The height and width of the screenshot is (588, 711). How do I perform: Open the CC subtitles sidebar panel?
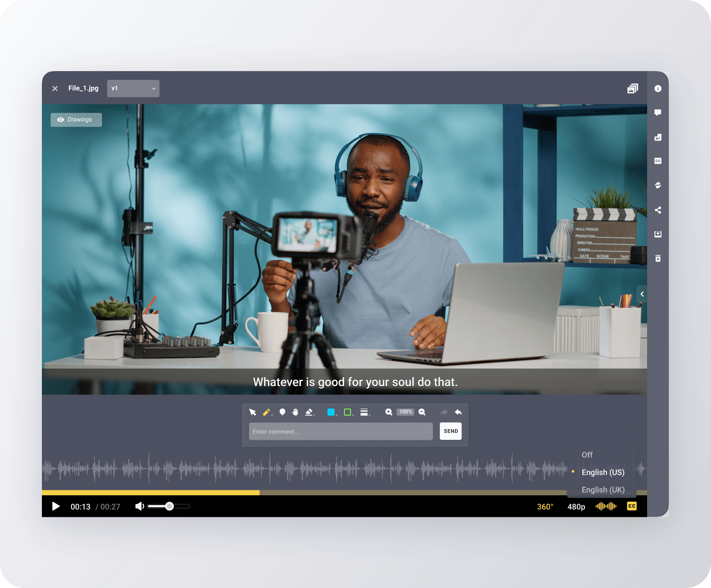click(658, 161)
